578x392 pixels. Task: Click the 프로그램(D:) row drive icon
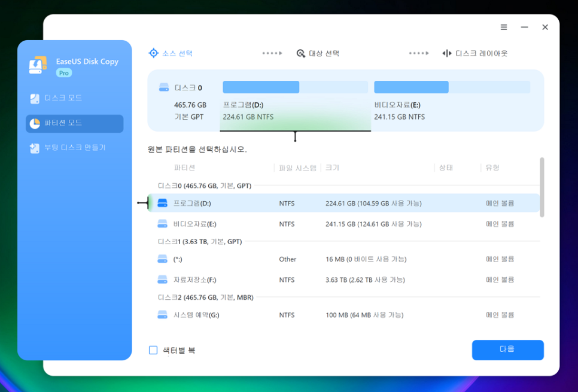coord(162,203)
